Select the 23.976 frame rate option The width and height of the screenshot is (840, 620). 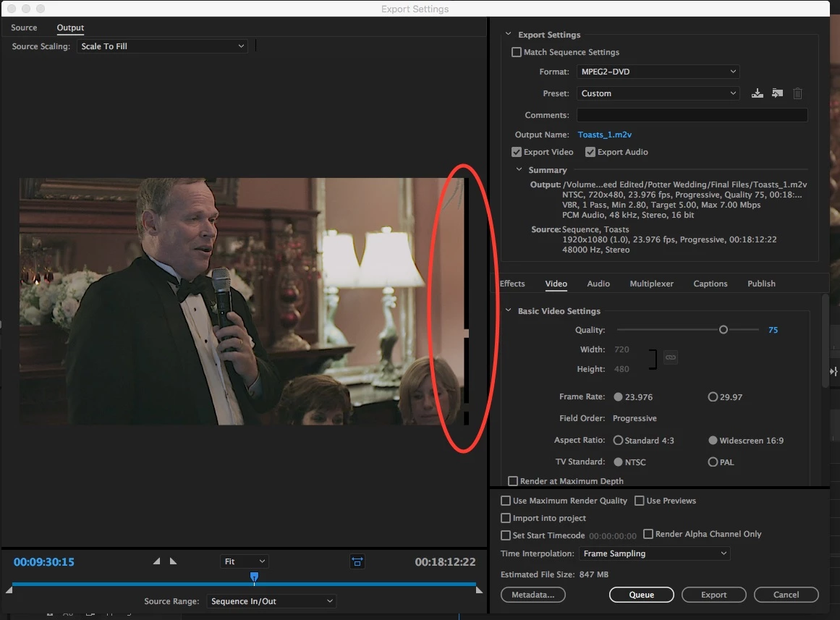pyautogui.click(x=618, y=397)
